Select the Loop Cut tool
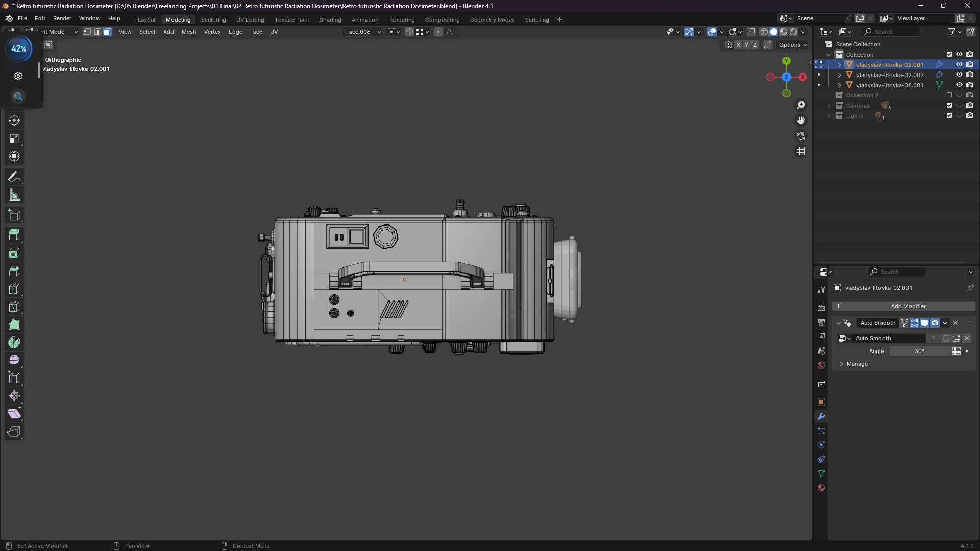The width and height of the screenshot is (980, 551). point(14,289)
